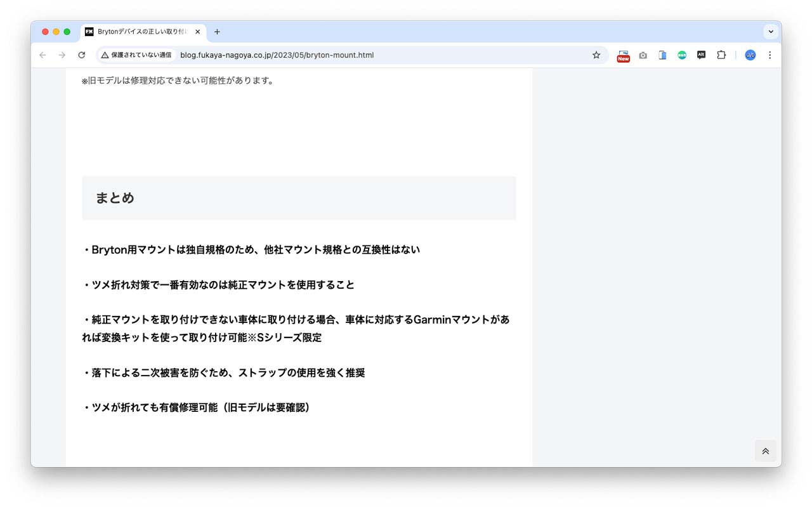Click the line about 独自規格 mount compatibility
812x507 pixels.
coord(251,250)
